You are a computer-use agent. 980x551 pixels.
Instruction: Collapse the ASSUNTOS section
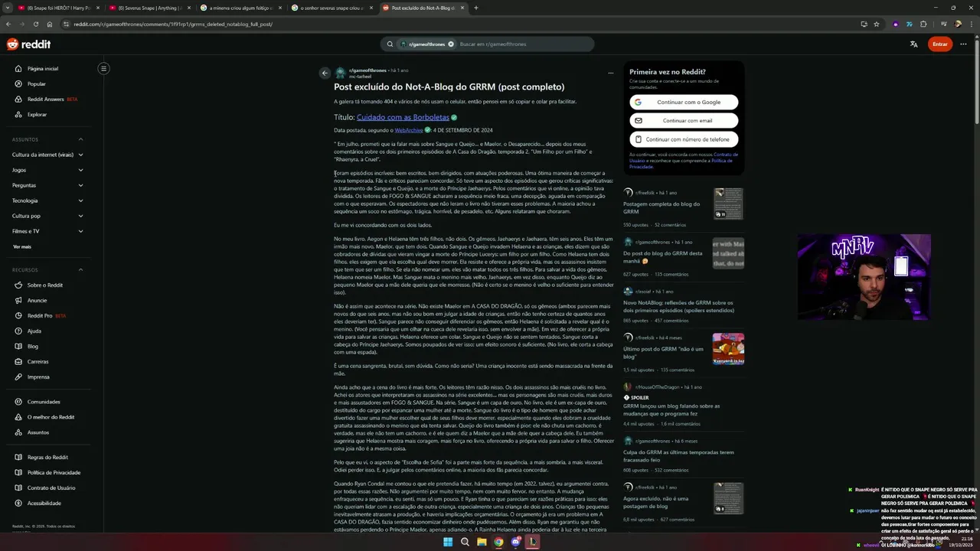[80, 139]
